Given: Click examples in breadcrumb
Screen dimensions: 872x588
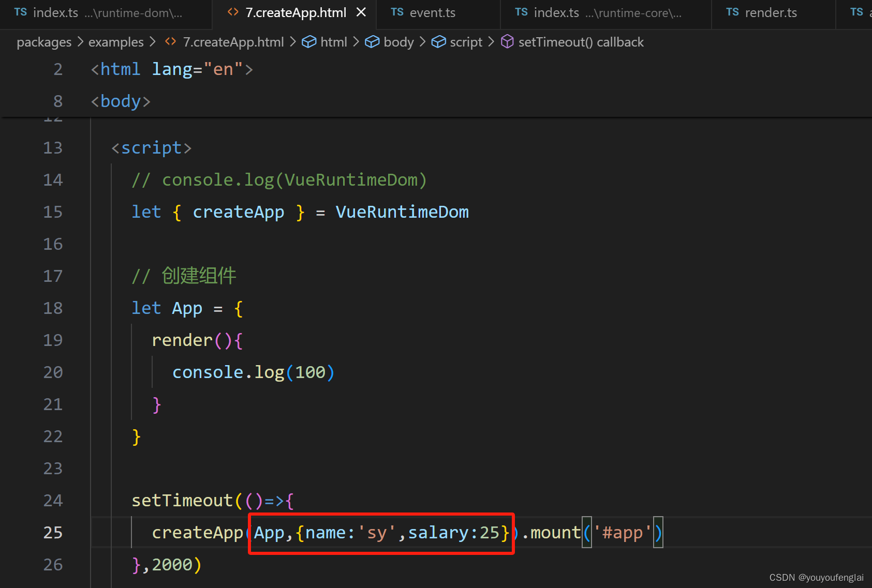Looking at the screenshot, I should click(x=116, y=42).
